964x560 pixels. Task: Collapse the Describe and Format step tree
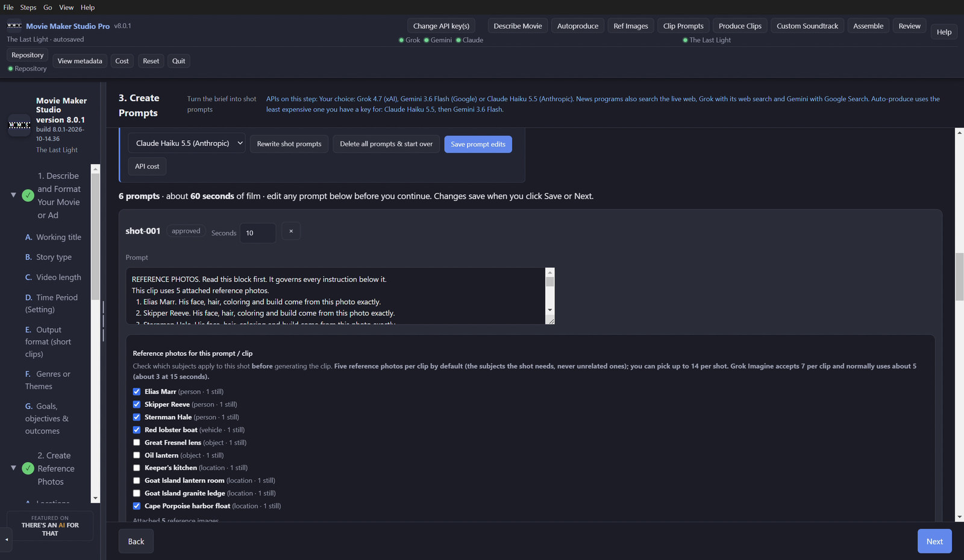[x=13, y=195]
